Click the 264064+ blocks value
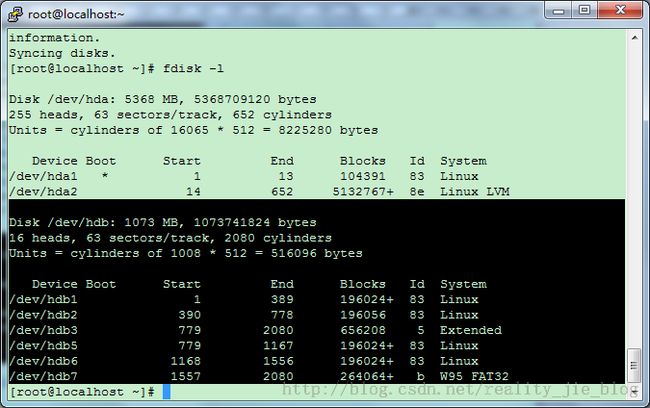 click(367, 376)
